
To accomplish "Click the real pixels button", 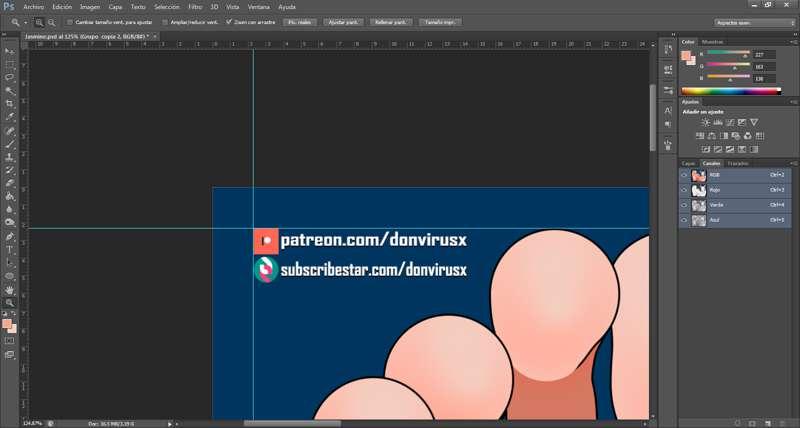I will pyautogui.click(x=299, y=22).
